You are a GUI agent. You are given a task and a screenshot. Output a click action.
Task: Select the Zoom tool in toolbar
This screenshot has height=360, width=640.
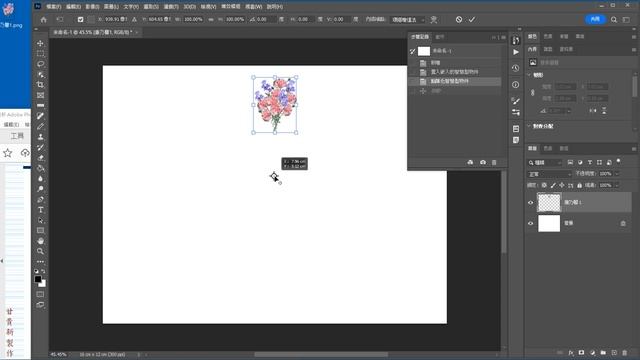click(x=40, y=251)
